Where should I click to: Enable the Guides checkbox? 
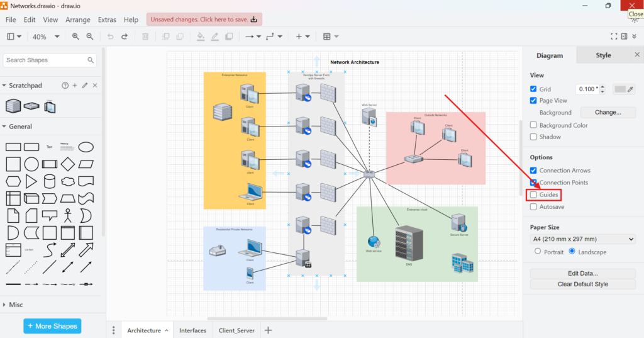pyautogui.click(x=533, y=195)
